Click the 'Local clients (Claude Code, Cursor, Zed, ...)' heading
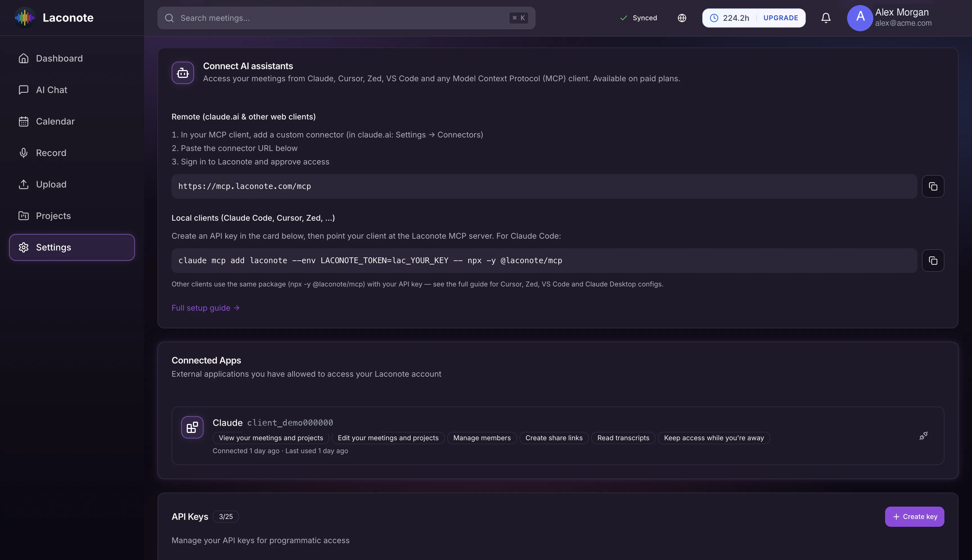Viewport: 972px width, 560px height. pyautogui.click(x=253, y=218)
